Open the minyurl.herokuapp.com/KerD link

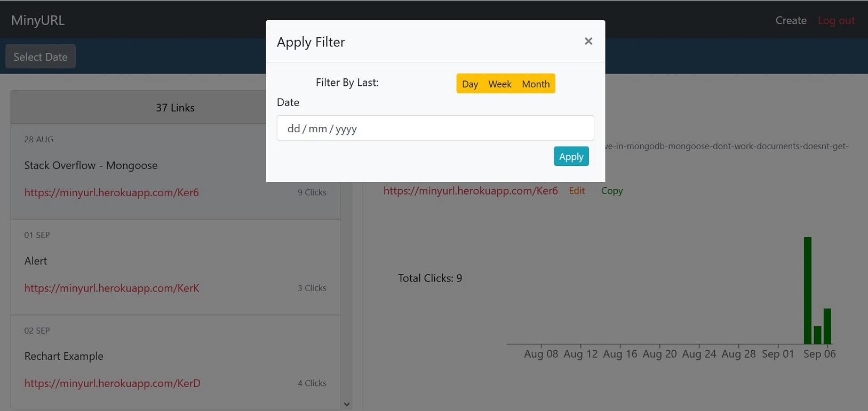pyautogui.click(x=112, y=383)
